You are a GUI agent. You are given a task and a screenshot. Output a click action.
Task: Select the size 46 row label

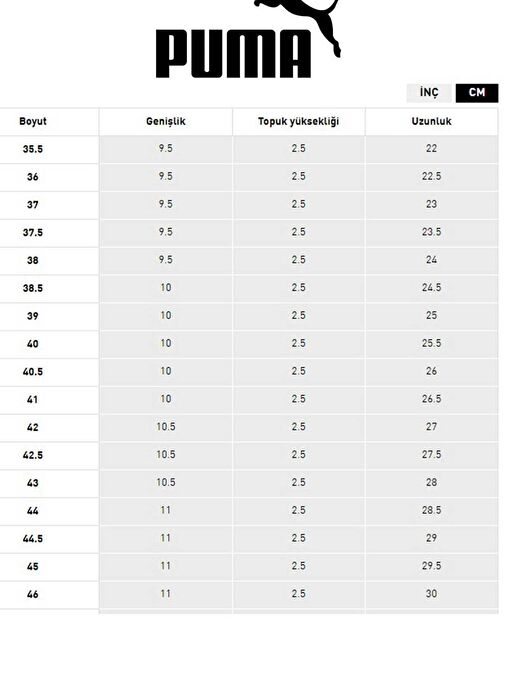(33, 594)
